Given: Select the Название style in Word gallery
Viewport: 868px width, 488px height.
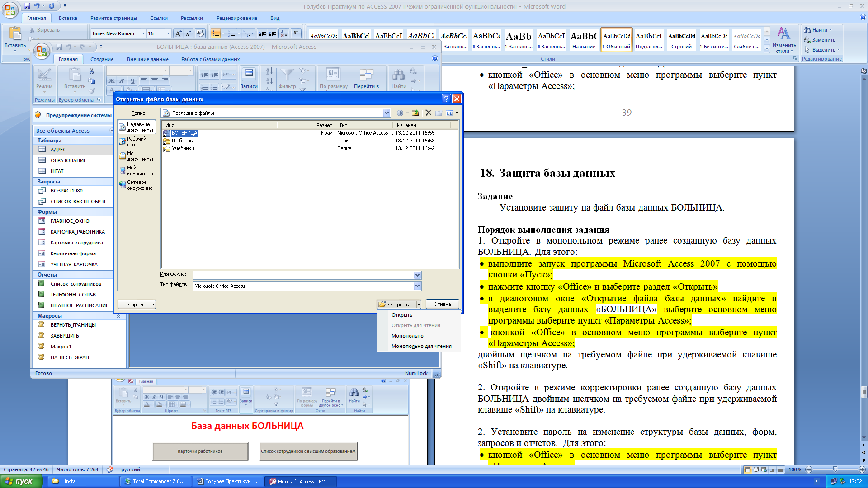Looking at the screenshot, I should click(x=584, y=40).
